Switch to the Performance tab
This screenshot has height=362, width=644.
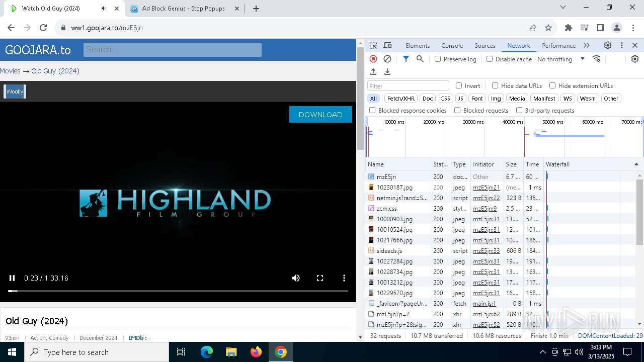(558, 45)
